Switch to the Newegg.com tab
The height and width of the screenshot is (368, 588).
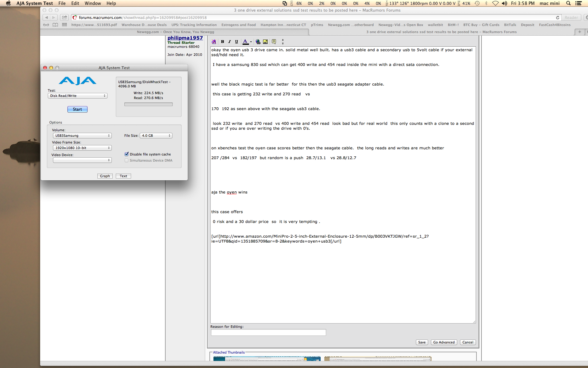175,32
